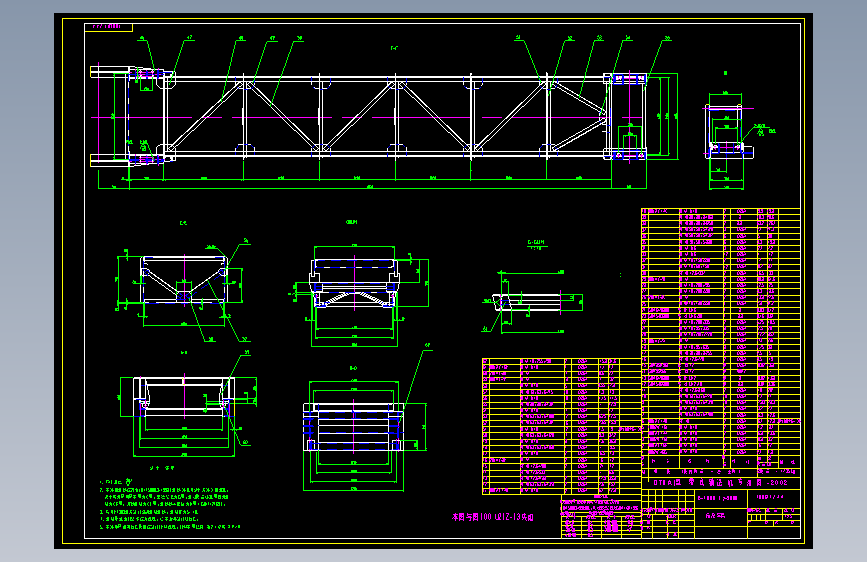Click the numbered technical notes paragraph
The height and width of the screenshot is (562, 867).
169,504
